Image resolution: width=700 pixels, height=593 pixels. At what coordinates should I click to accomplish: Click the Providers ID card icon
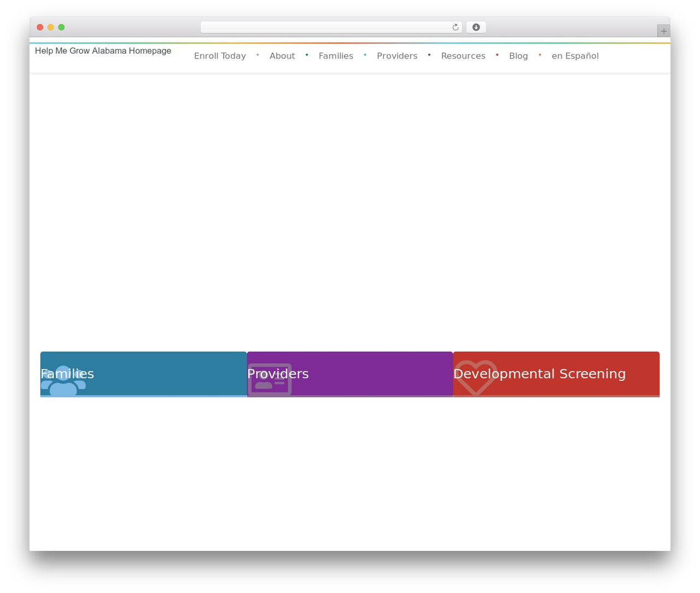click(270, 380)
